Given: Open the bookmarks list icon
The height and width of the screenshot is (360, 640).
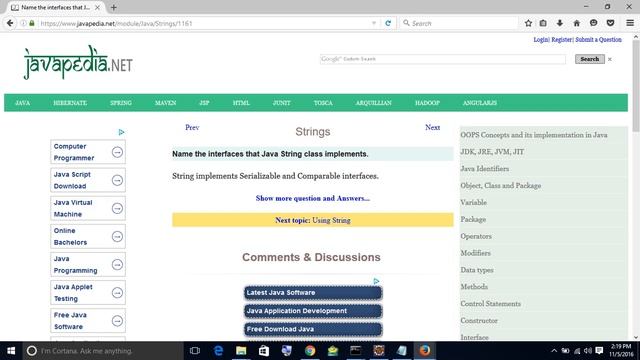Looking at the screenshot, I should tap(543, 23).
